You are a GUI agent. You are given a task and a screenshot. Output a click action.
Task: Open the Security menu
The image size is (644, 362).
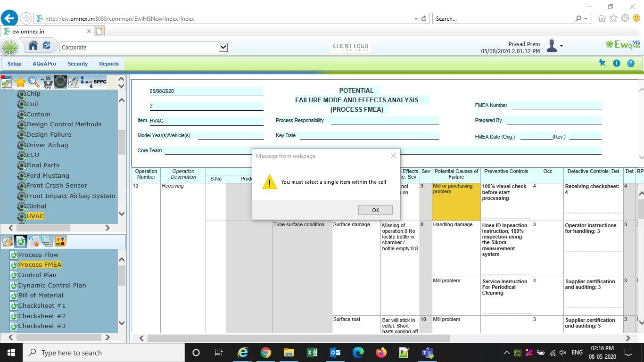(78, 64)
